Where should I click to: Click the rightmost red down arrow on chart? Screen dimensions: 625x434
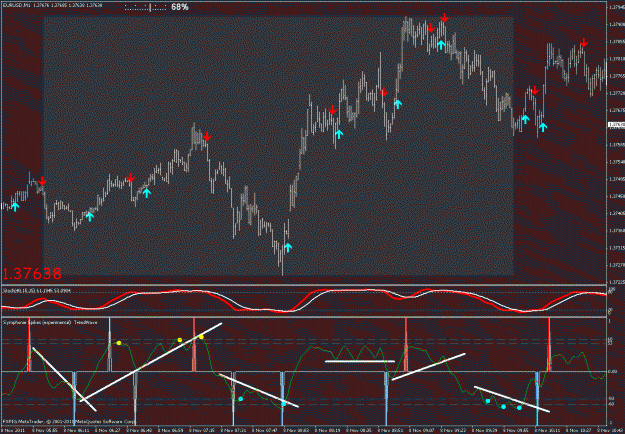[584, 42]
